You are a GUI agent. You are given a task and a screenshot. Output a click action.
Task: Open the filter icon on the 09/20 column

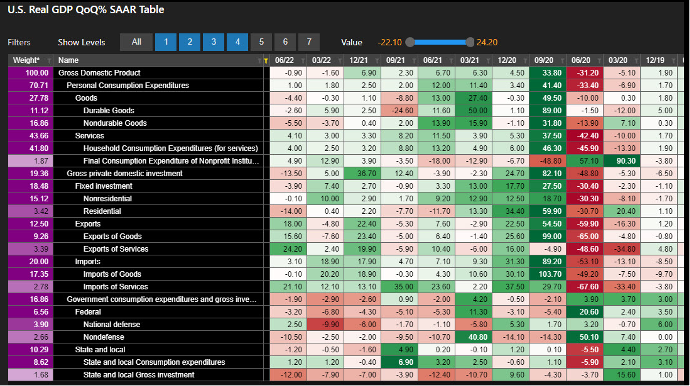(562, 61)
